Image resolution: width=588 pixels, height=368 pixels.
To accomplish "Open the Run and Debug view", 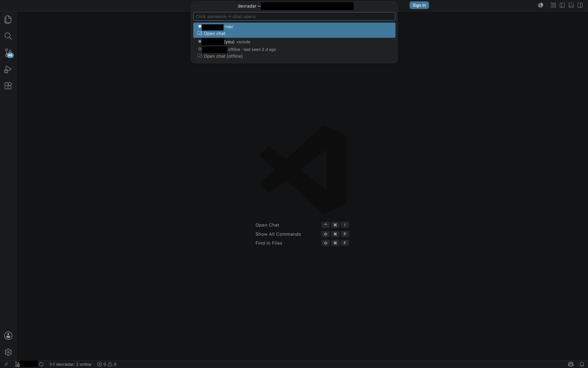I will tap(8, 69).
